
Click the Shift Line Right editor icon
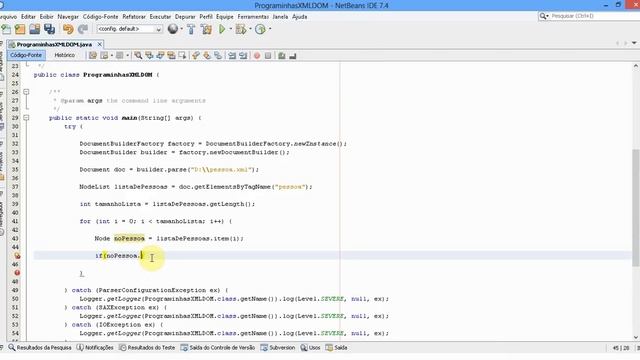click(x=243, y=56)
